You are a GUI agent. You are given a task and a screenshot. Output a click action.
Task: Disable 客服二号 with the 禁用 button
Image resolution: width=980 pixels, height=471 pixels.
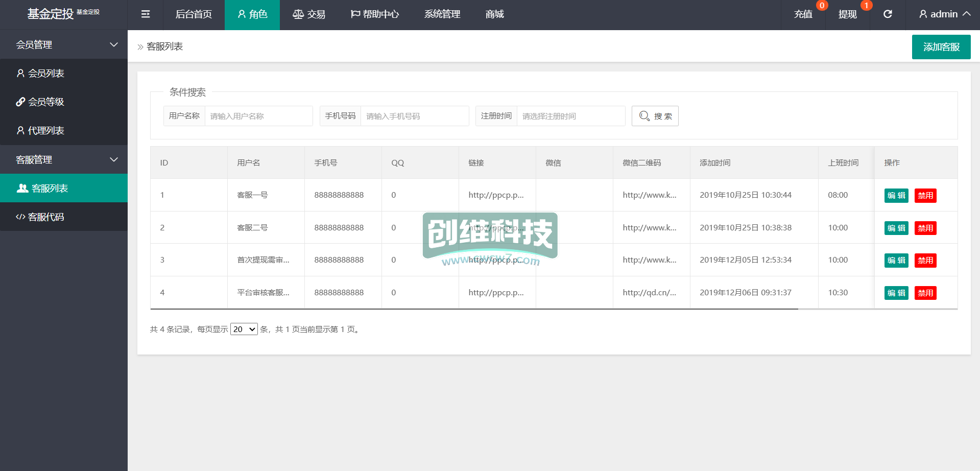pyautogui.click(x=925, y=228)
